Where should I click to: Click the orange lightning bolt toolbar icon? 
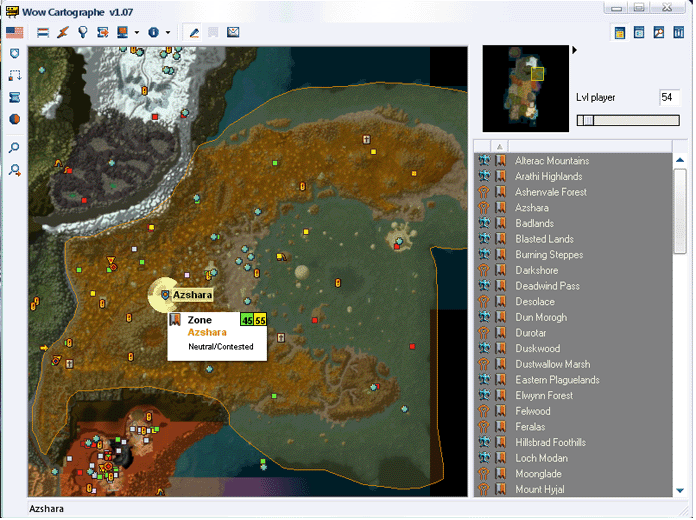[x=63, y=32]
